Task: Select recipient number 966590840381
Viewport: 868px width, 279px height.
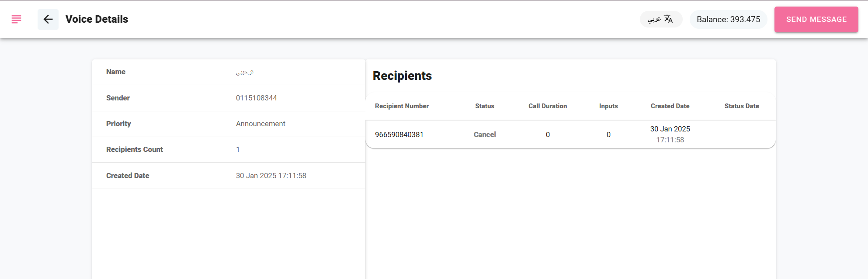Action: [399, 134]
